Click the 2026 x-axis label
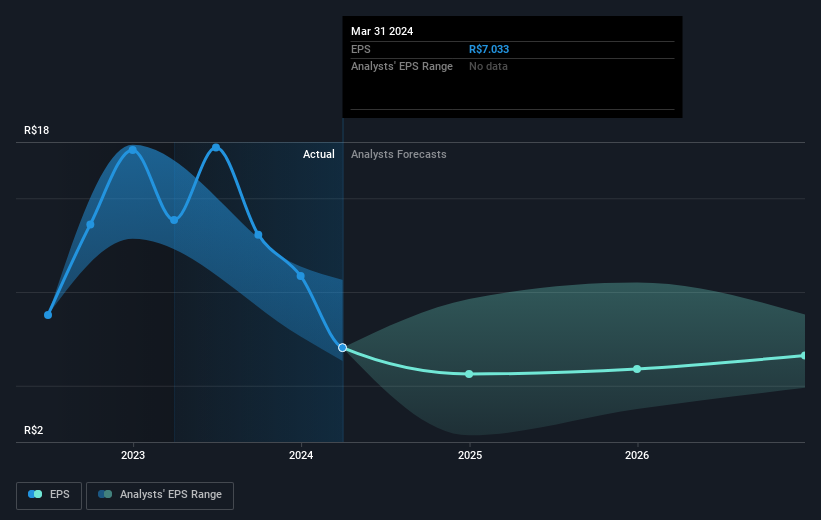This screenshot has width=821, height=520. (637, 456)
